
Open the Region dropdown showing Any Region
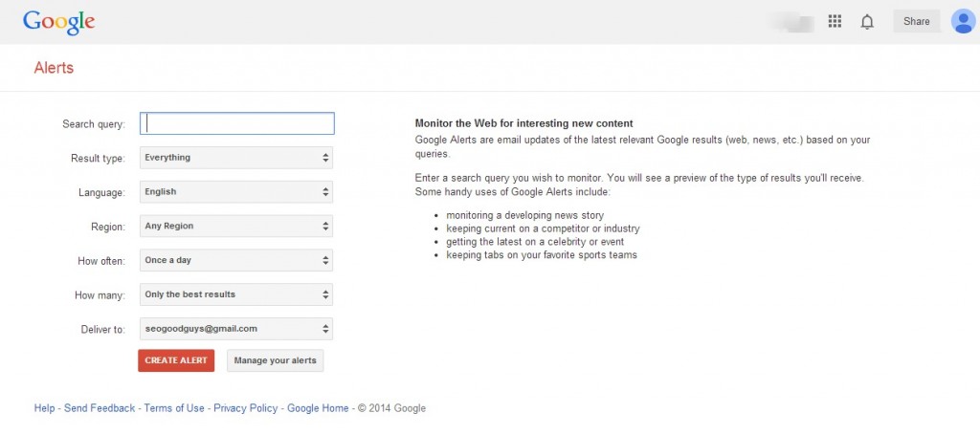coord(236,227)
